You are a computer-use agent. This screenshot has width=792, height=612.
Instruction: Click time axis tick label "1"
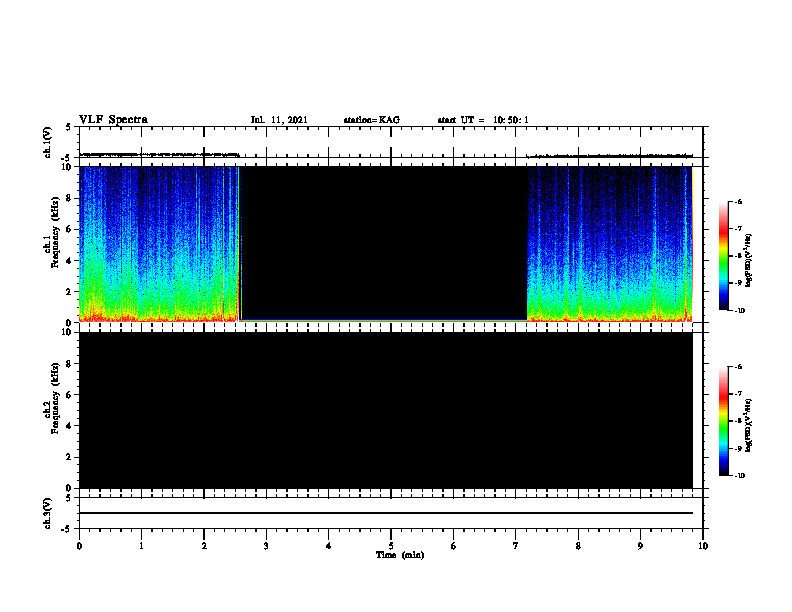tap(141, 546)
